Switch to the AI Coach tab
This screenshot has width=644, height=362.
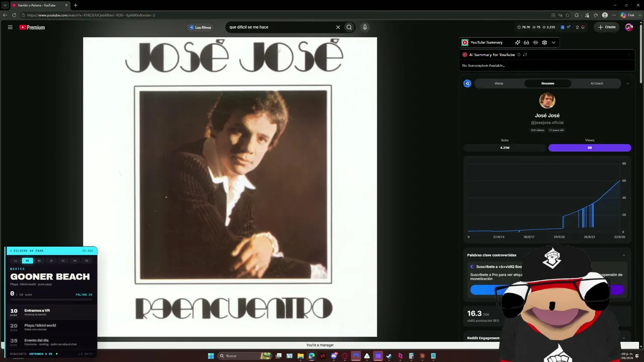[597, 83]
